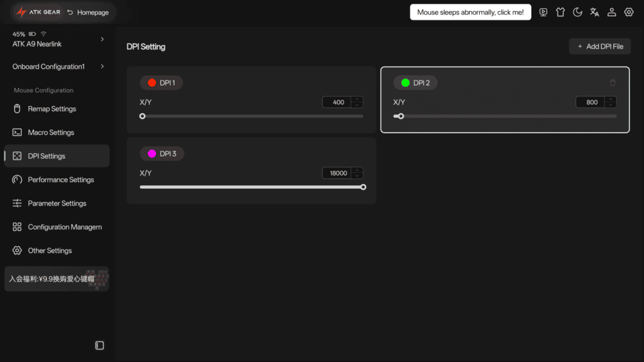Screen dimensions: 644x362
Task: Click the DPI 1 slider handle
Action: pyautogui.click(x=143, y=116)
